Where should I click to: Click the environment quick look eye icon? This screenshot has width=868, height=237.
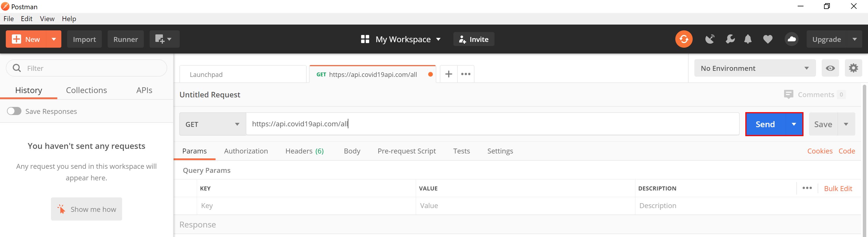click(830, 68)
